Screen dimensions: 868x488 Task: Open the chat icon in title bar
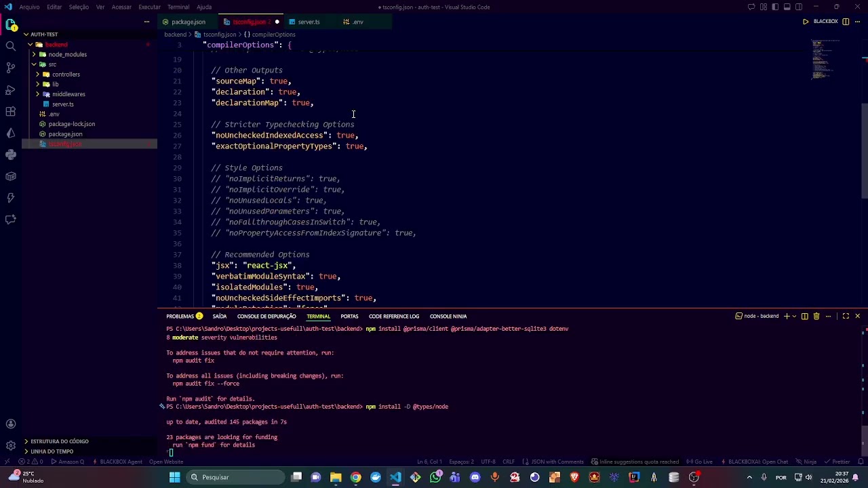click(751, 7)
